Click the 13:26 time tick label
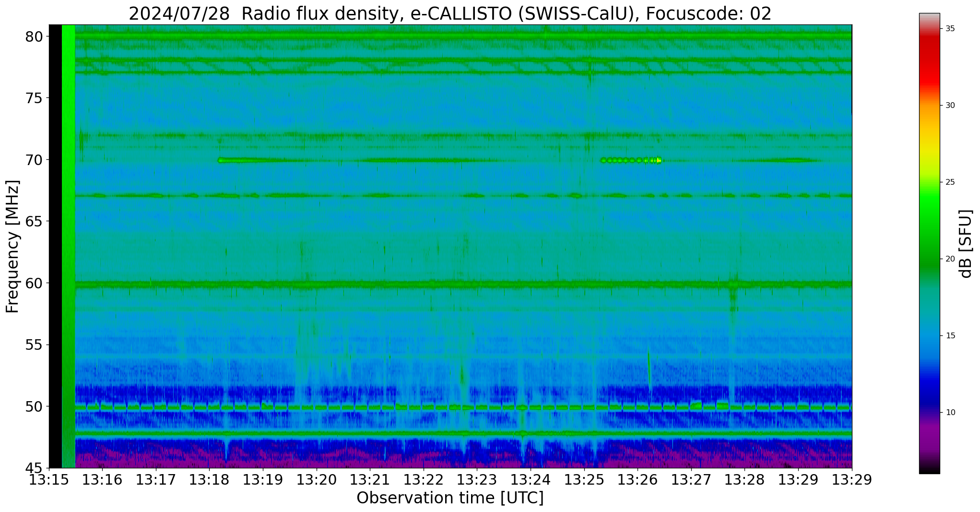980x512 pixels. pos(638,480)
